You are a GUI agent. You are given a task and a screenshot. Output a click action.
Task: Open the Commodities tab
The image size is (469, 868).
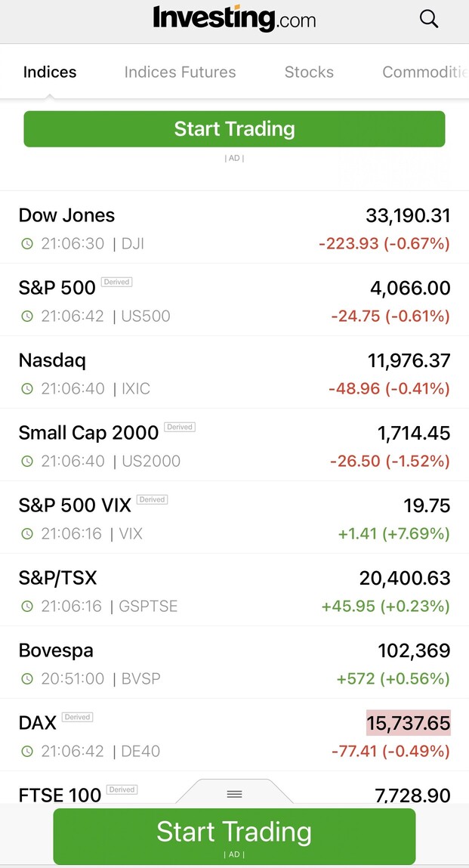coord(424,73)
